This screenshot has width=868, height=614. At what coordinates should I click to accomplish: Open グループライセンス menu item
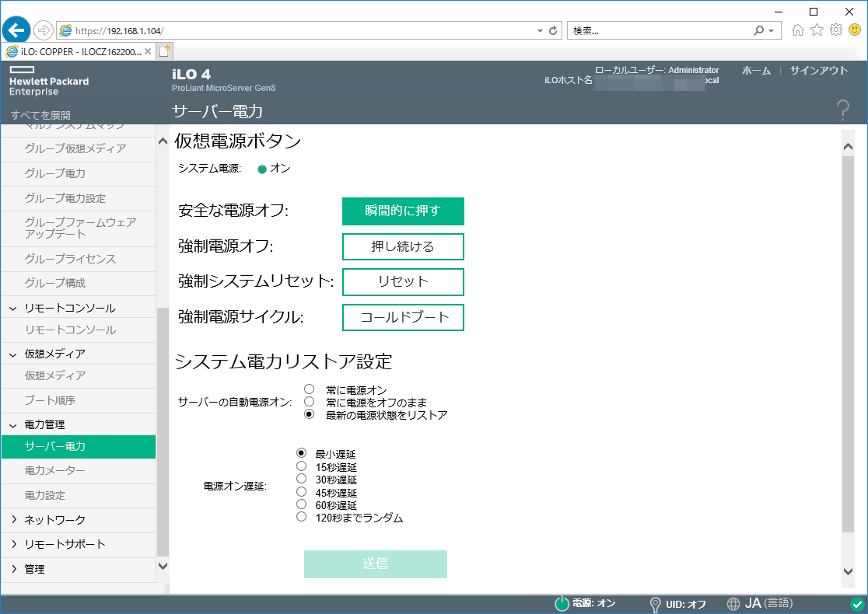(x=79, y=259)
